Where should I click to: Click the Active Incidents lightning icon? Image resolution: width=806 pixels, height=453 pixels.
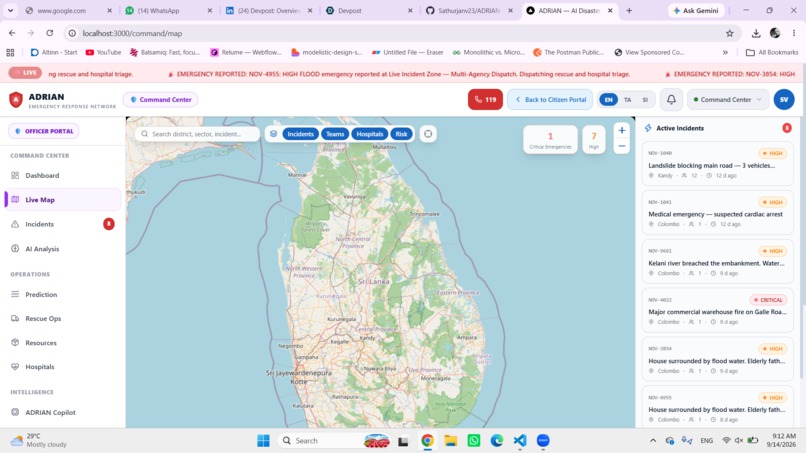click(648, 128)
